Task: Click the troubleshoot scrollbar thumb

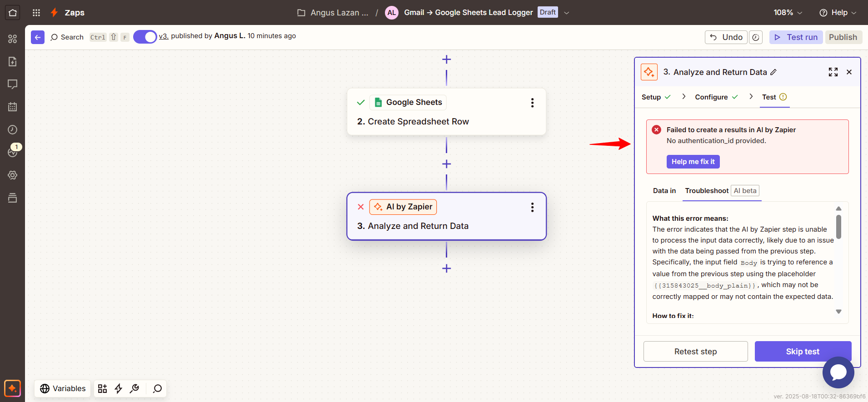Action: (x=838, y=227)
